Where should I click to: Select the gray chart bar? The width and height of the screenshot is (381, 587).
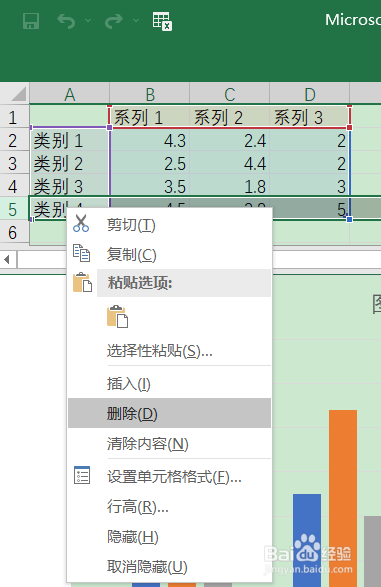pyautogui.click(x=372, y=551)
